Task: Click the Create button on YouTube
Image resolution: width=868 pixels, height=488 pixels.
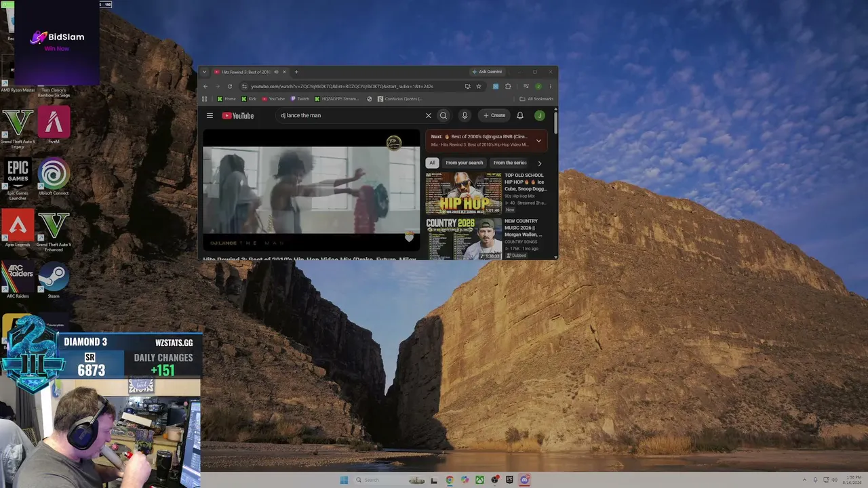Action: (494, 115)
